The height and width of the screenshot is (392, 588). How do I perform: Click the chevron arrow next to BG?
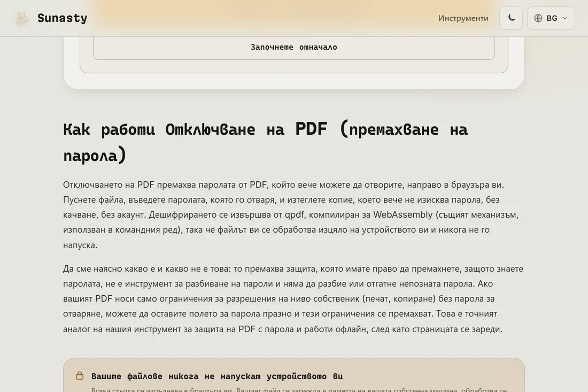[x=565, y=18]
